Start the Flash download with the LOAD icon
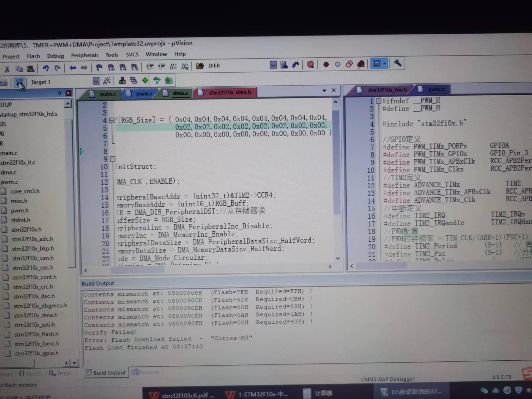Image resolution: width=532 pixels, height=399 pixels. 19,82
